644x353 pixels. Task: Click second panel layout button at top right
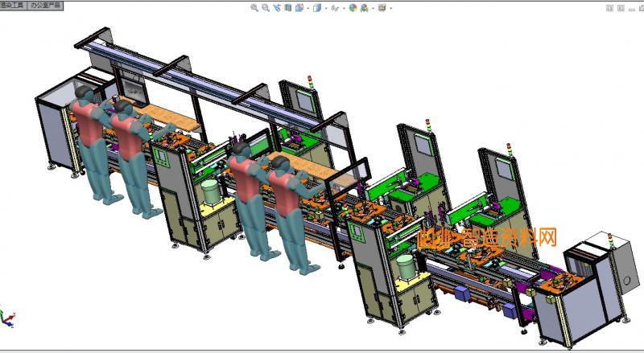[621, 8]
